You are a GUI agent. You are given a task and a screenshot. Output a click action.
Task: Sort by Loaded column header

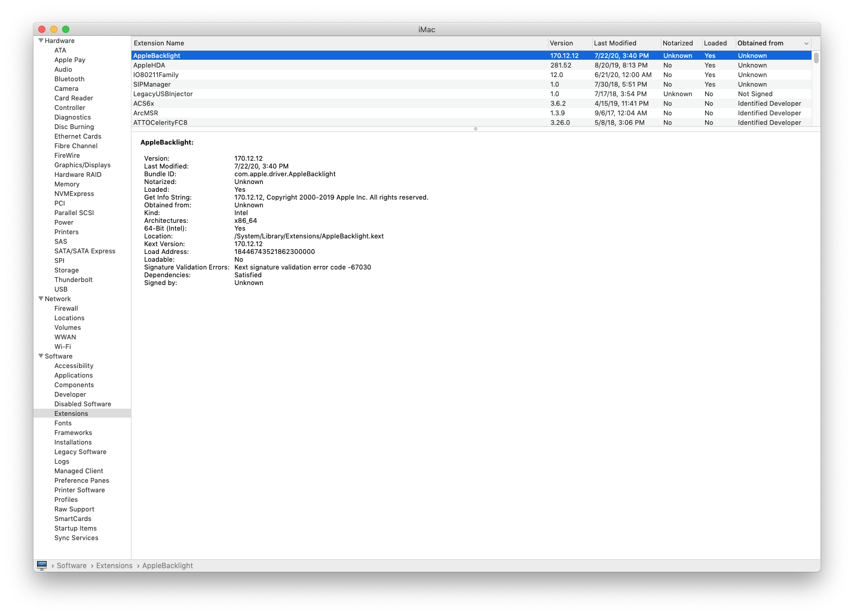[718, 43]
